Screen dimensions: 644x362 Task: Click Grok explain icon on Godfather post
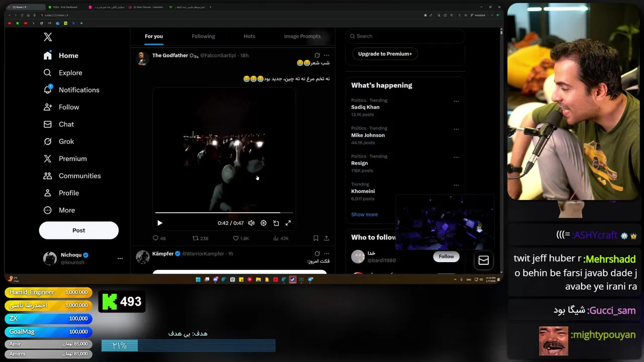(x=317, y=55)
